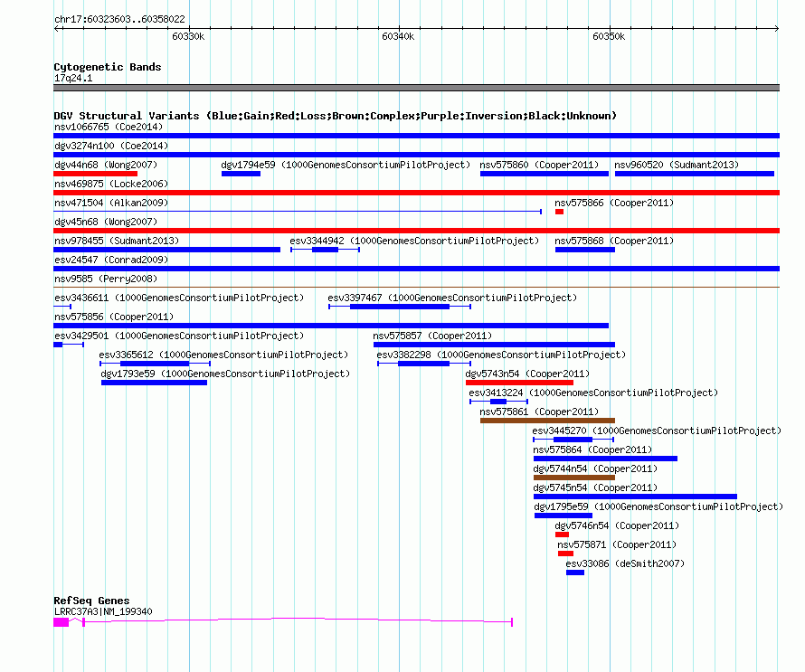Select esv3436611 variant label
The height and width of the screenshot is (672, 805).
(x=179, y=298)
